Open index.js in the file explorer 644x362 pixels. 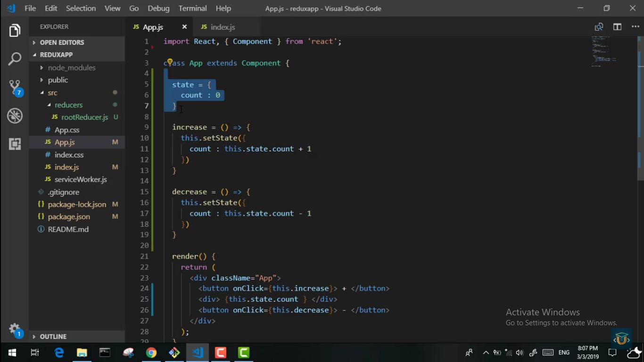point(77,167)
